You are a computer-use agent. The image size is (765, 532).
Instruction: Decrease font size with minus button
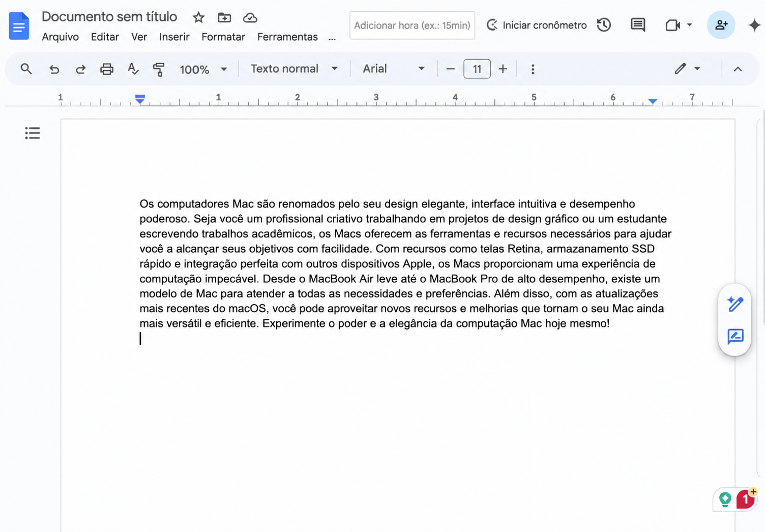pos(450,69)
